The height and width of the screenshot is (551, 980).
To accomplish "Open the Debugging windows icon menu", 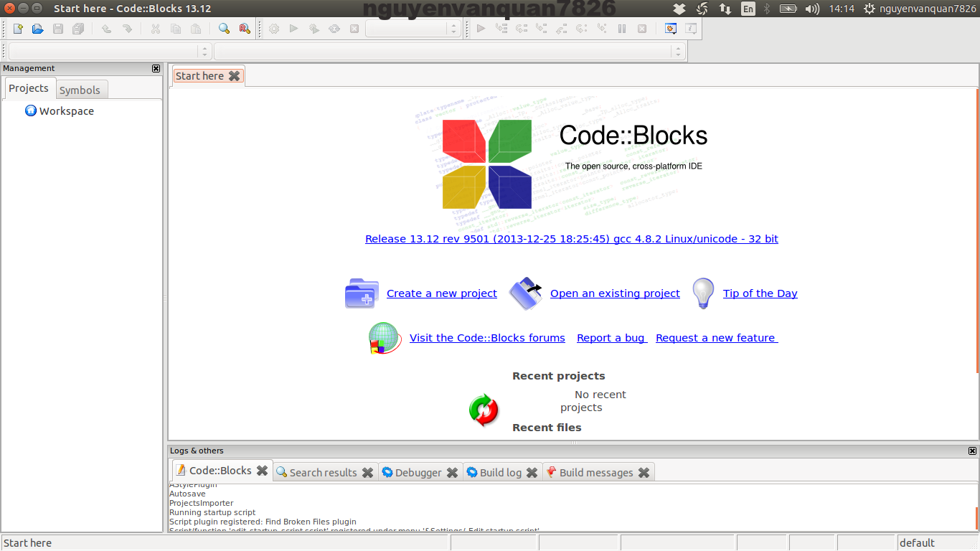I will tap(671, 29).
